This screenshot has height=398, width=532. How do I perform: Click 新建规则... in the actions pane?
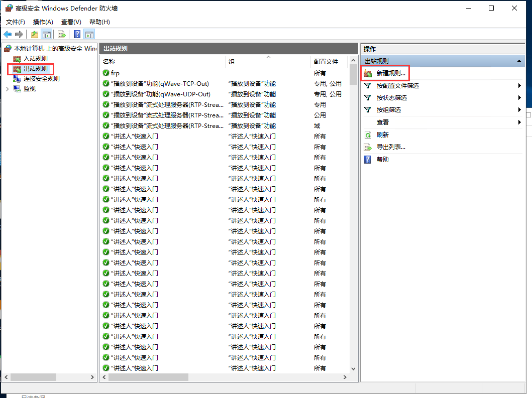click(x=391, y=73)
